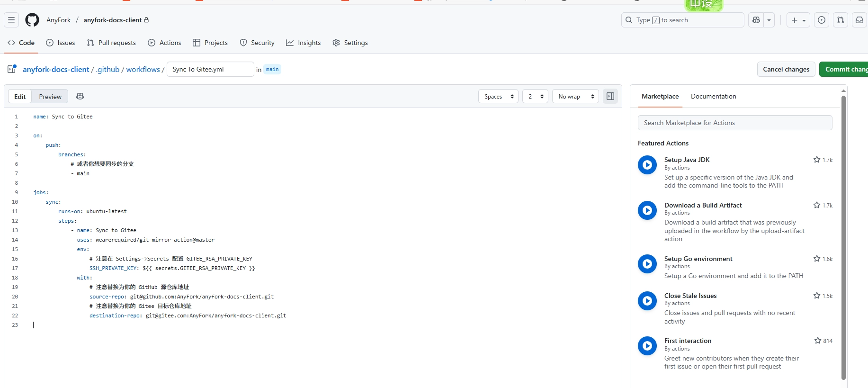Switch to Edit mode
Image resolution: width=868 pixels, height=388 pixels.
(x=20, y=97)
